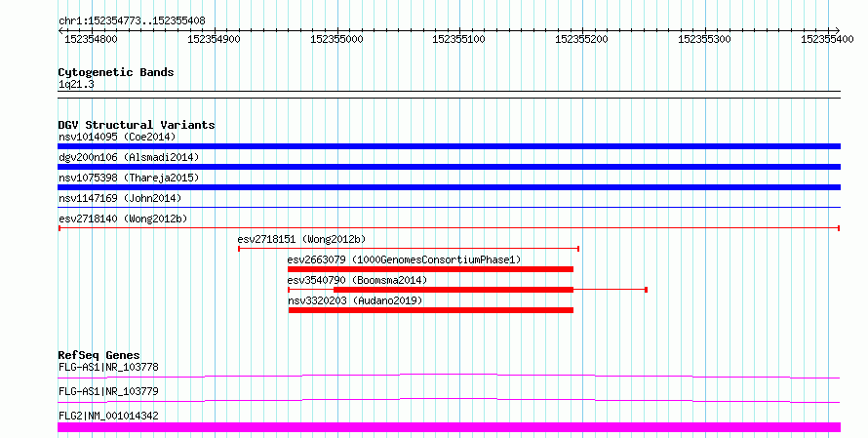Click the RefSeq Genes track heading
Viewport: 868px width, 438px height.
(x=99, y=355)
